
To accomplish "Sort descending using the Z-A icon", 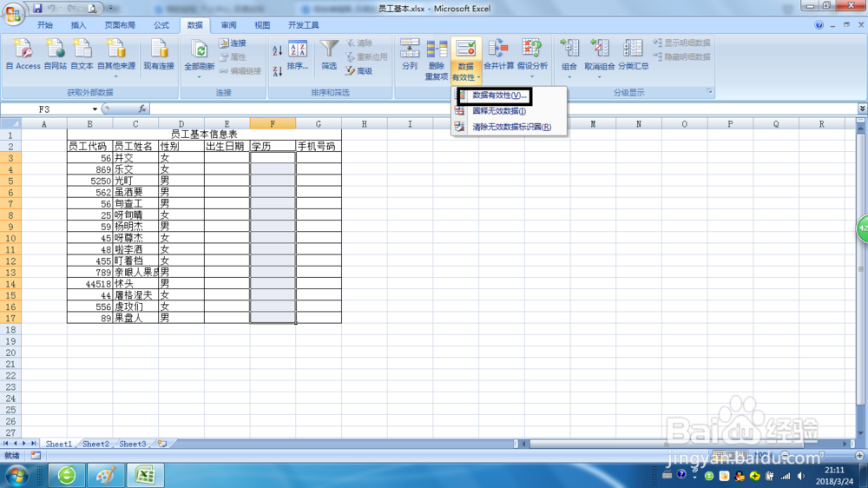I will point(278,70).
